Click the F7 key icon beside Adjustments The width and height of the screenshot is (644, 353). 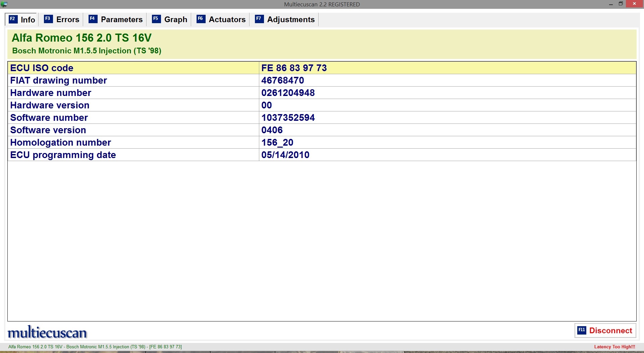[x=259, y=19]
